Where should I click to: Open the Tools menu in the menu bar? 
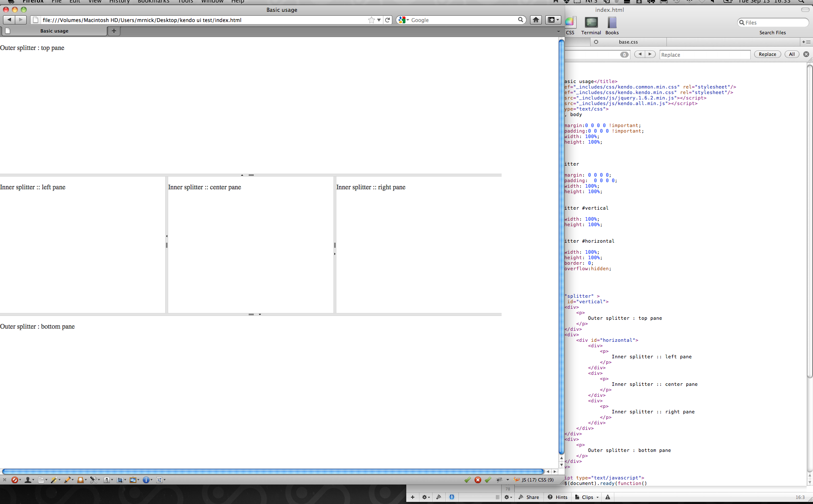point(186,2)
